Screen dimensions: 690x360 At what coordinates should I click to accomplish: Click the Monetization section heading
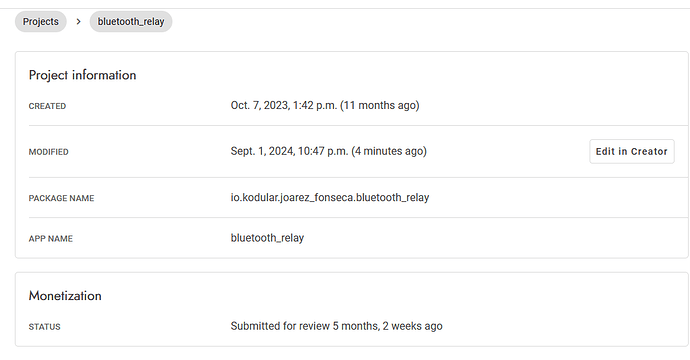(65, 296)
